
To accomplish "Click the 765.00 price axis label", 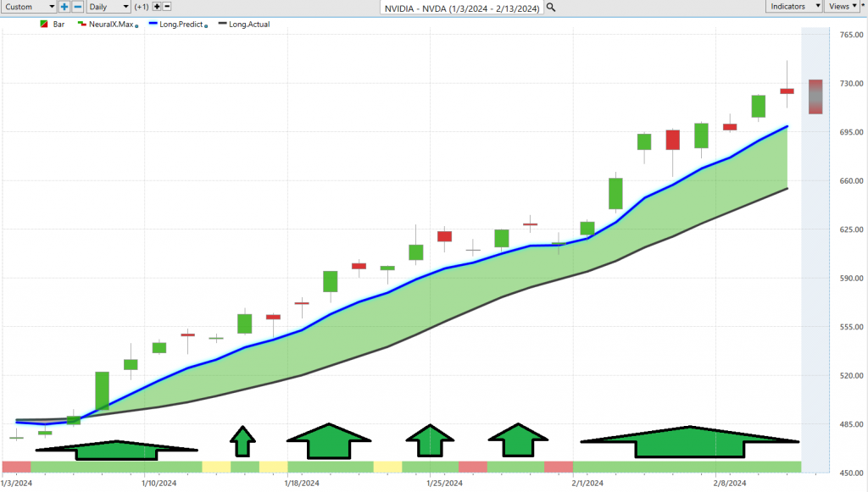I will coord(851,34).
